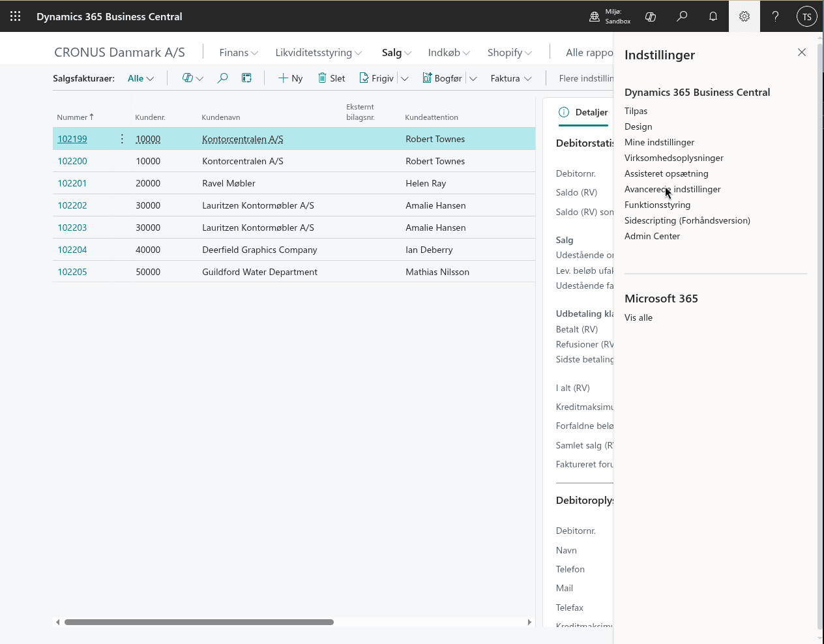The width and height of the screenshot is (824, 644).
Task: Click the Bogfør post button
Action: click(x=442, y=78)
